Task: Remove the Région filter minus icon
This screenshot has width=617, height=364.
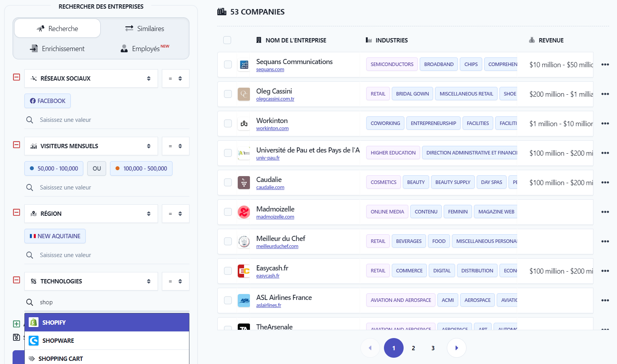Action: 17,212
